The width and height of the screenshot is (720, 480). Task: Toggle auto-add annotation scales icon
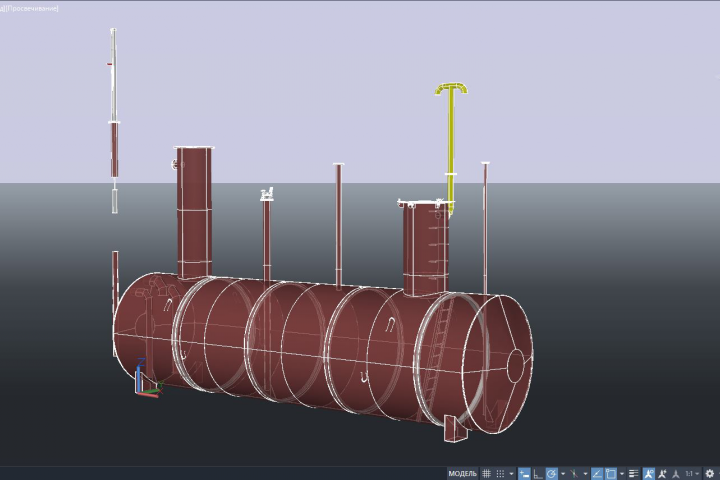[x=662, y=474]
